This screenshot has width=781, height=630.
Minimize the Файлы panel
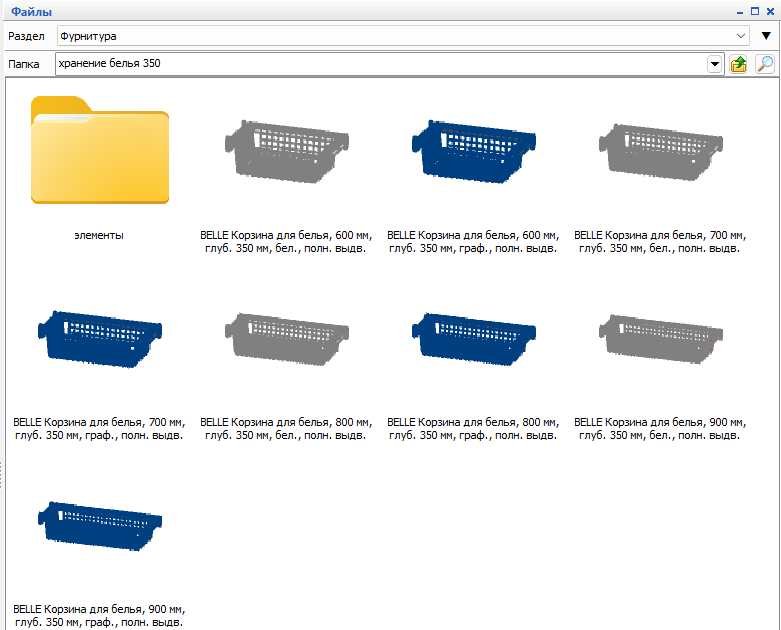click(740, 12)
